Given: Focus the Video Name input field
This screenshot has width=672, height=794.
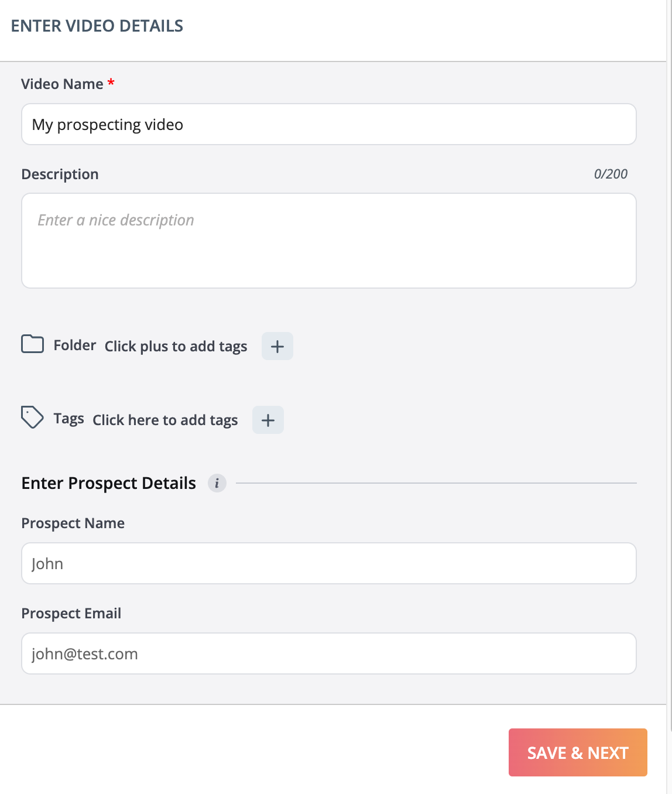Looking at the screenshot, I should click(x=328, y=124).
